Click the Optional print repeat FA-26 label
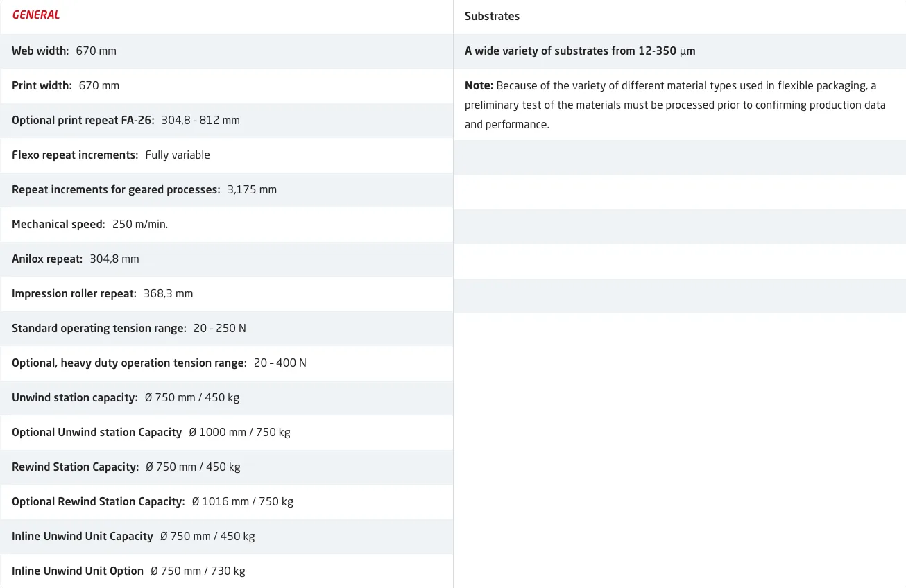 point(83,121)
